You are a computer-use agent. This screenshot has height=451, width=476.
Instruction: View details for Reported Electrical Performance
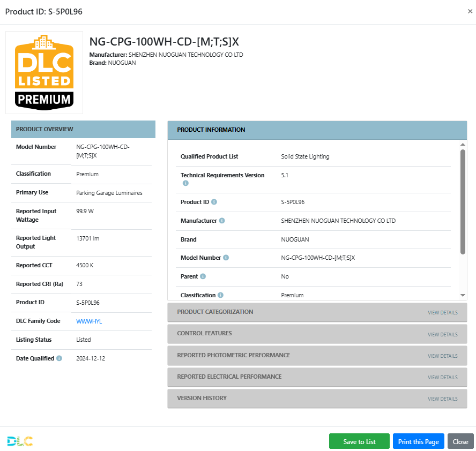click(442, 378)
